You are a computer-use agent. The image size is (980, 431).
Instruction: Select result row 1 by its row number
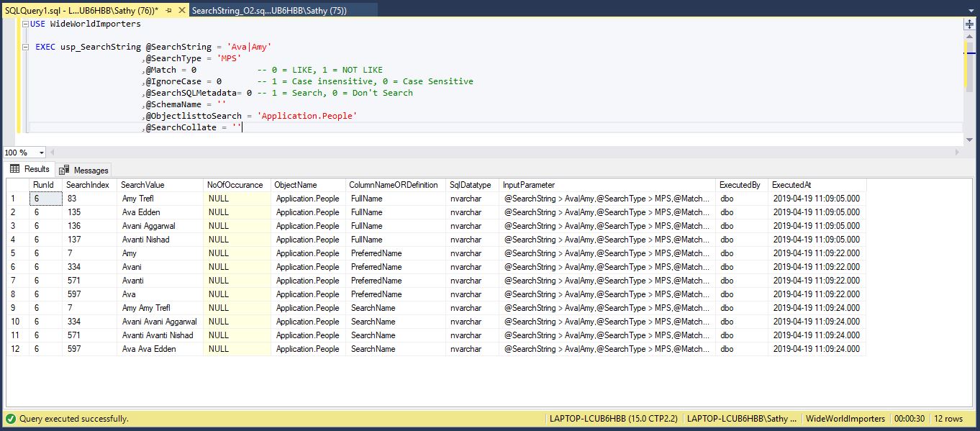(17, 199)
